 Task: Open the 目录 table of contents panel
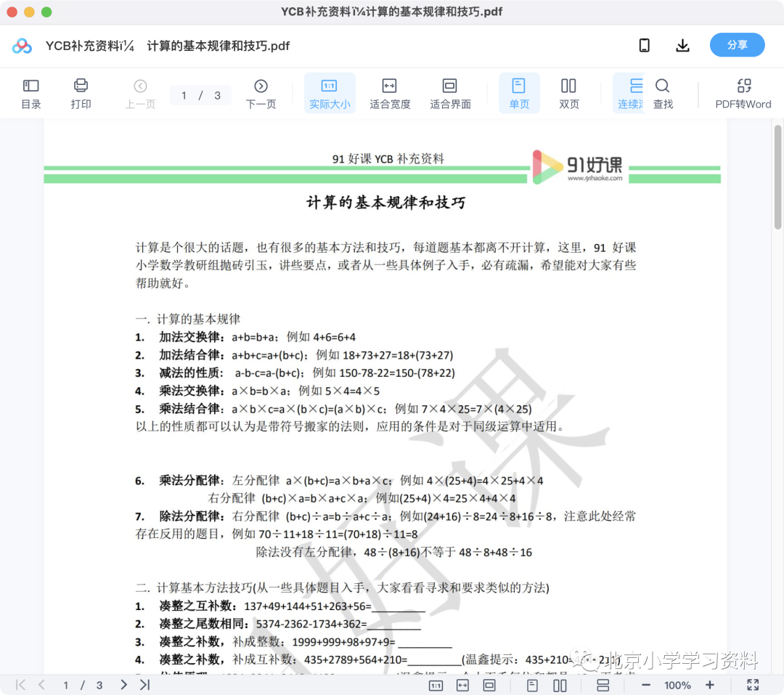[x=31, y=94]
